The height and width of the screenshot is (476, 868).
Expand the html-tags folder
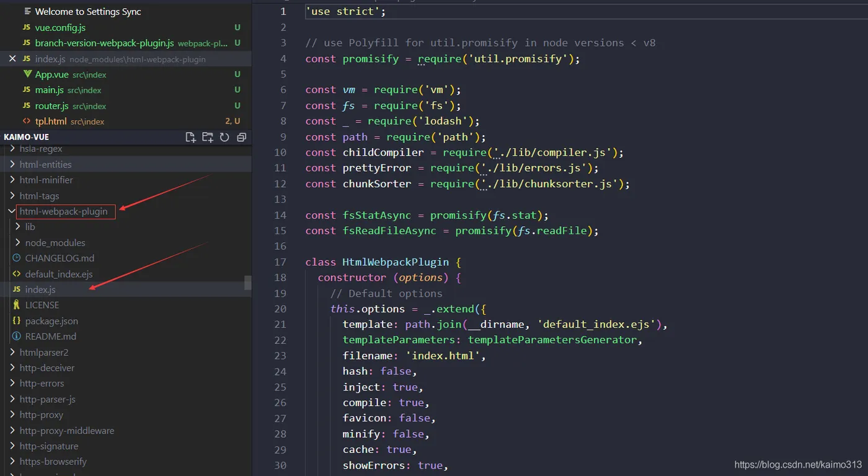coord(12,196)
